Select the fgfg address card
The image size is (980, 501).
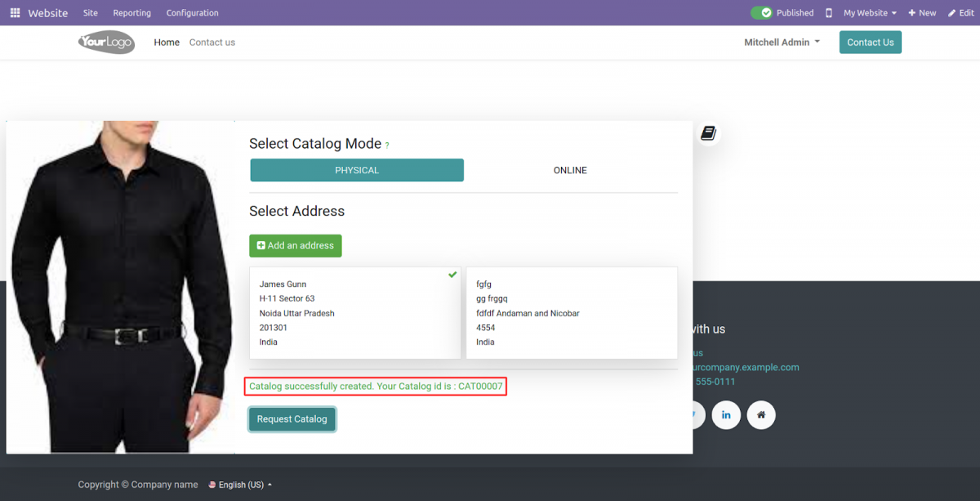(x=571, y=313)
